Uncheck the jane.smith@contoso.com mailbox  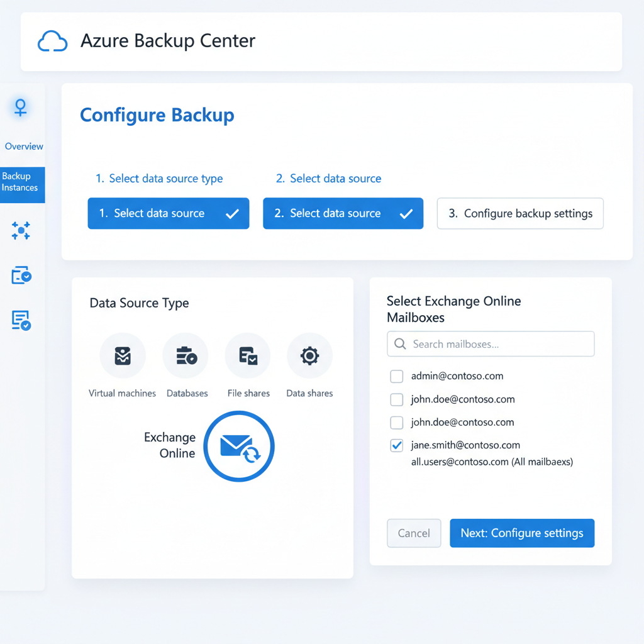(397, 446)
